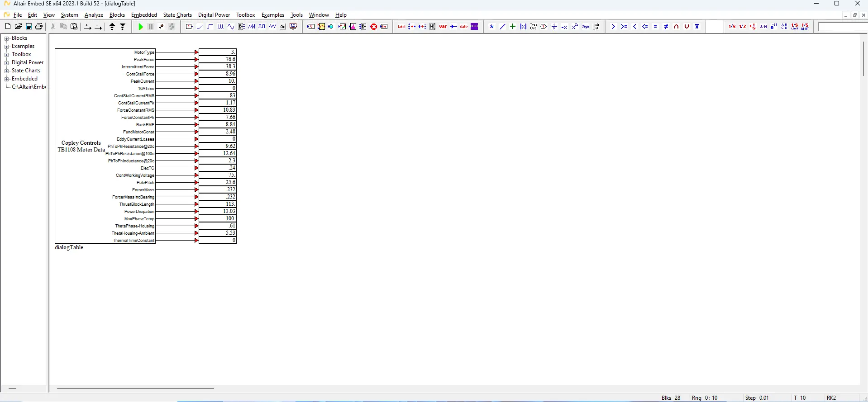Insert a sawtooth wave block

point(252,27)
